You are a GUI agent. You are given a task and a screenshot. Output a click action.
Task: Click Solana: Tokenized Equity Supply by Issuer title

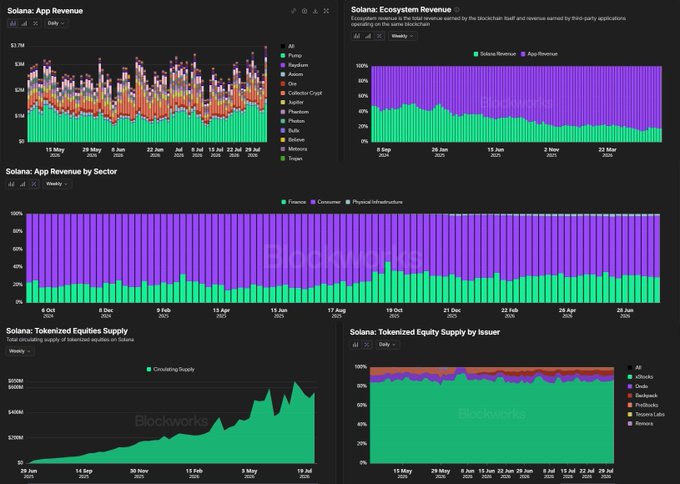point(425,332)
